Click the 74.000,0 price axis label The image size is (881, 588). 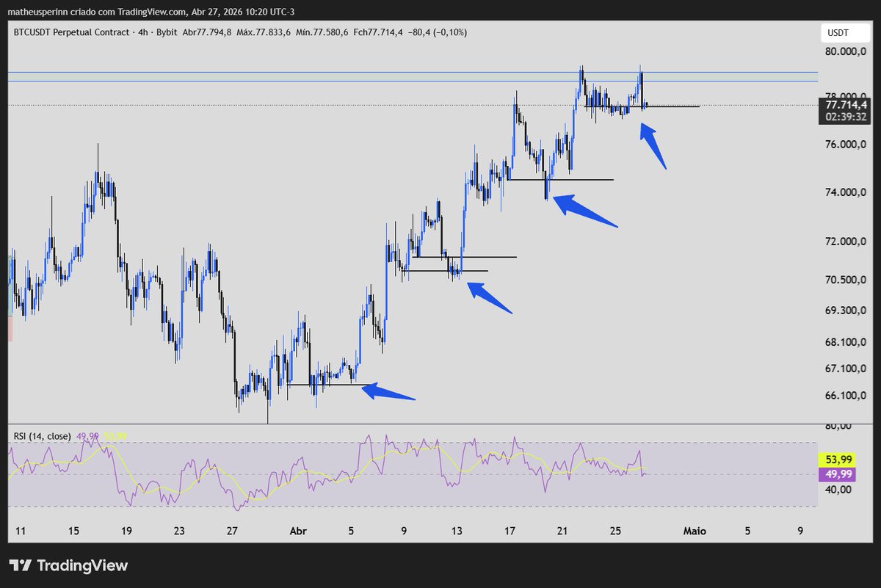[844, 193]
